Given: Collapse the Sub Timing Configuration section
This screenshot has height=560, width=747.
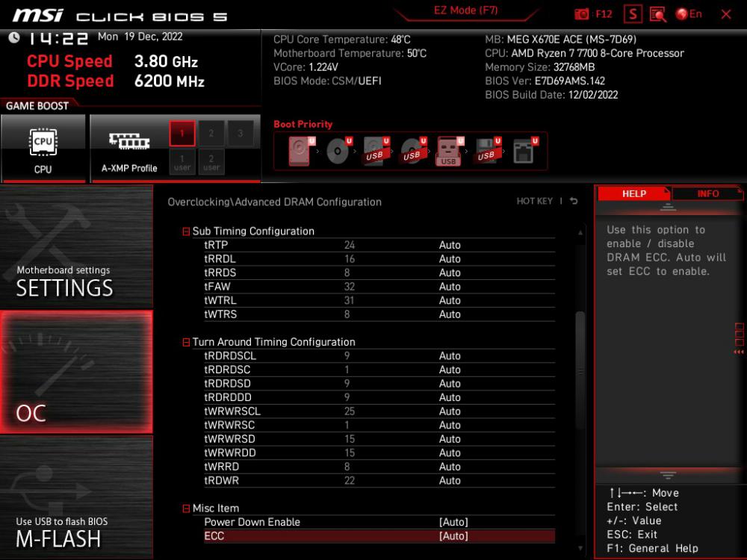Looking at the screenshot, I should click(186, 232).
